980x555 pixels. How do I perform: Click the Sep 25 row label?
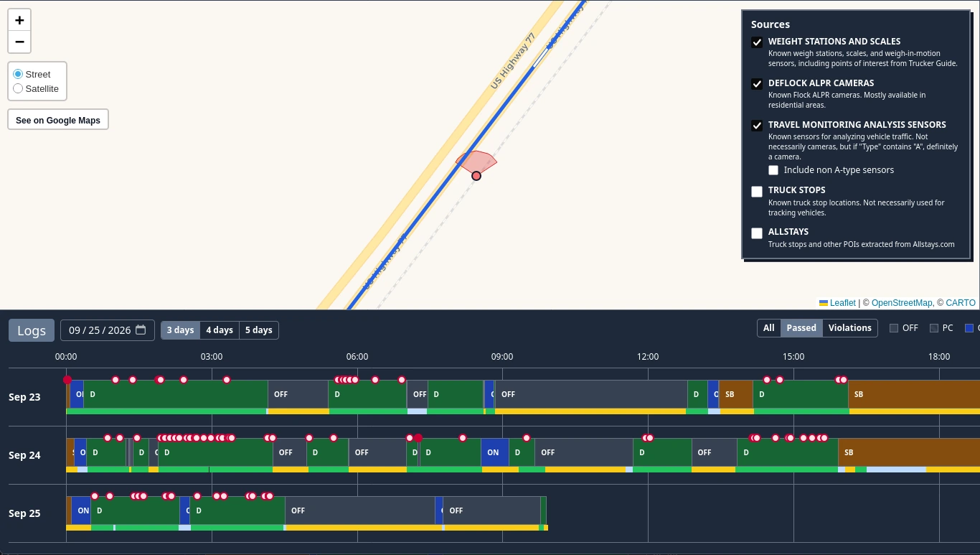(x=24, y=513)
